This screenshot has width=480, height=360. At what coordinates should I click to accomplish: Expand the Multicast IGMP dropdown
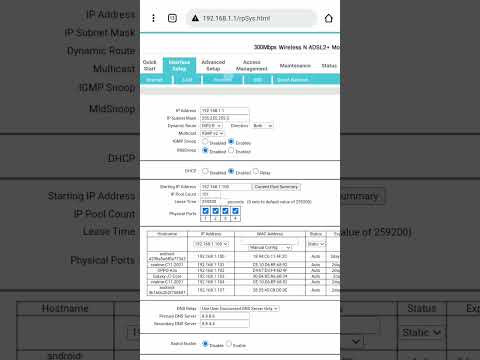pos(212,133)
